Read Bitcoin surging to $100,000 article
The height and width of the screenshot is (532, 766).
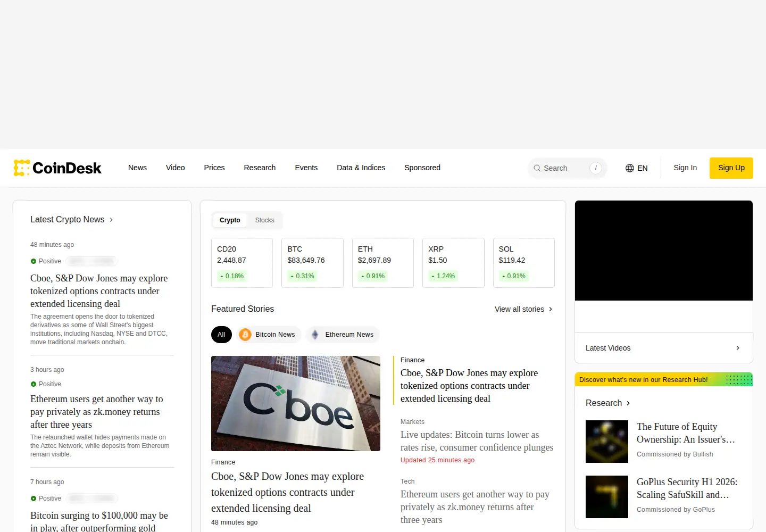(99, 521)
